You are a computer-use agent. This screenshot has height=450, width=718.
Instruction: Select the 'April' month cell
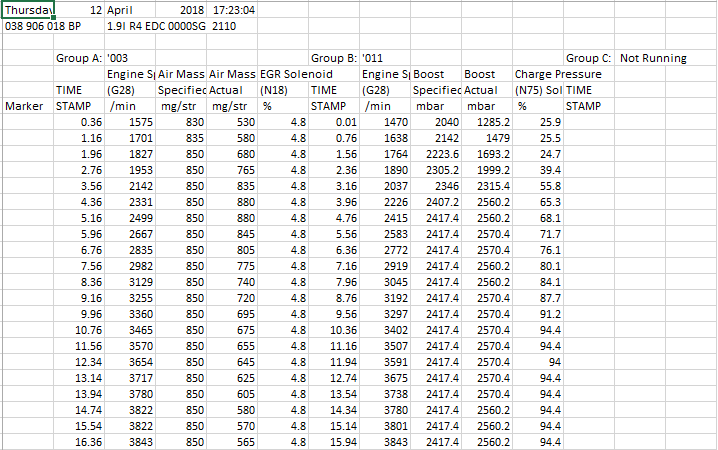click(130, 10)
